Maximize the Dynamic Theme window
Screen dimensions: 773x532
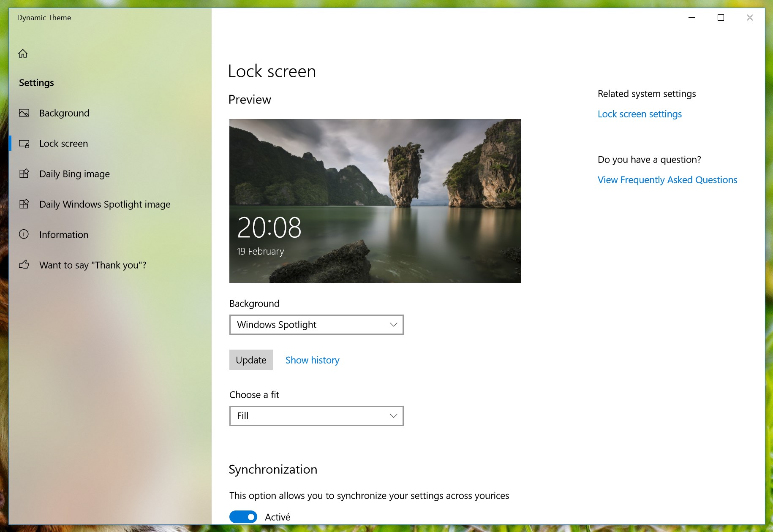click(x=721, y=18)
